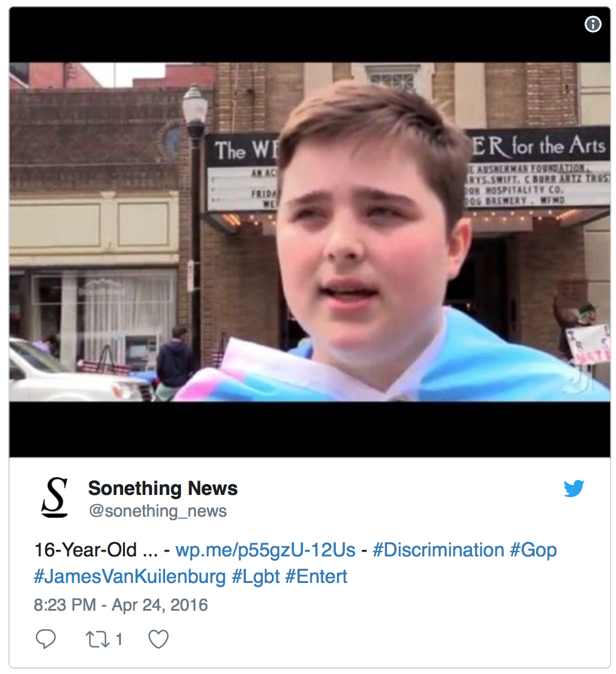Visit the @sonething_news handle
Viewport: 616px width, 674px height.
[x=158, y=511]
